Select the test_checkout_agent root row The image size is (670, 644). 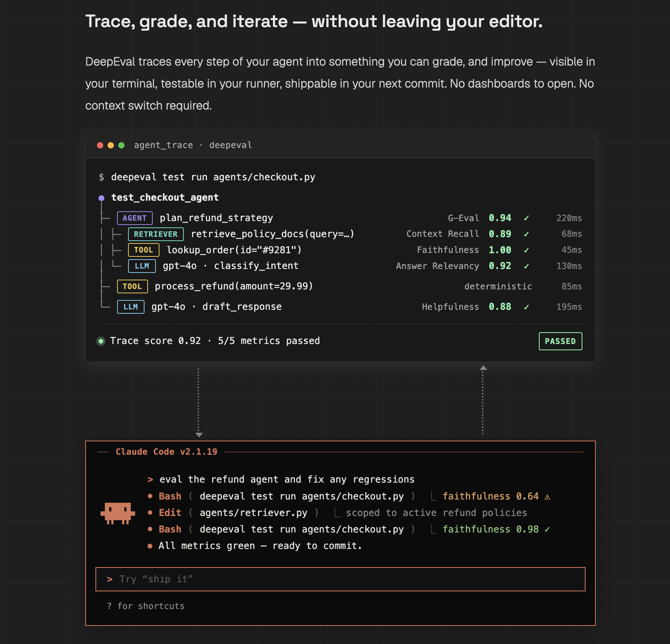point(165,198)
